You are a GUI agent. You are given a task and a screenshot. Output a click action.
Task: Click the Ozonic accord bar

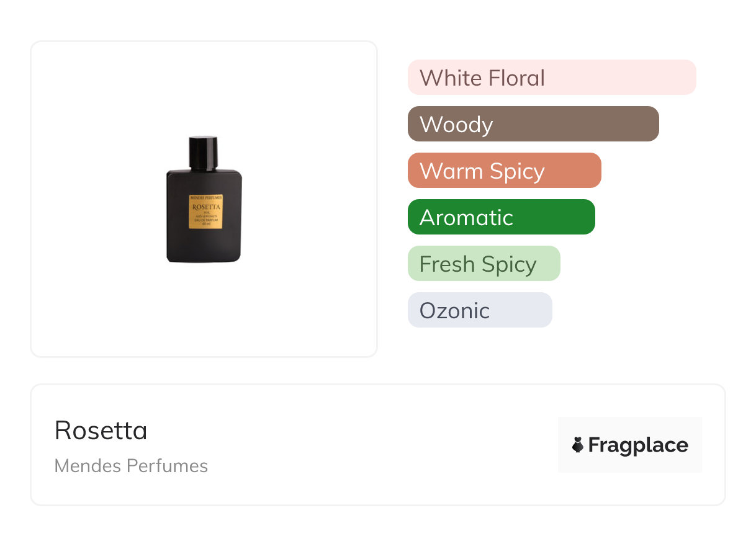pos(479,310)
